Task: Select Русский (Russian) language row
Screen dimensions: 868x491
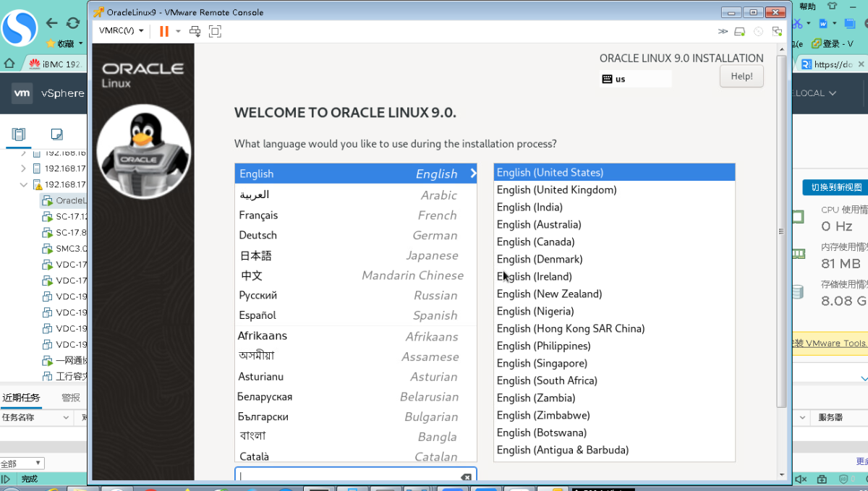Action: [x=356, y=295]
